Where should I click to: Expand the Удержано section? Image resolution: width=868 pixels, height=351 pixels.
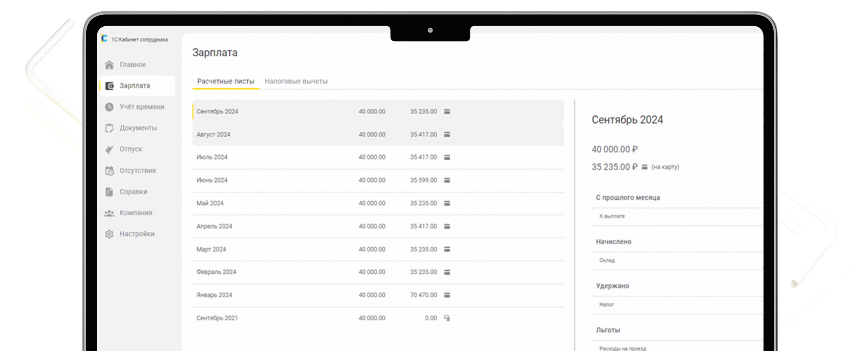click(612, 286)
